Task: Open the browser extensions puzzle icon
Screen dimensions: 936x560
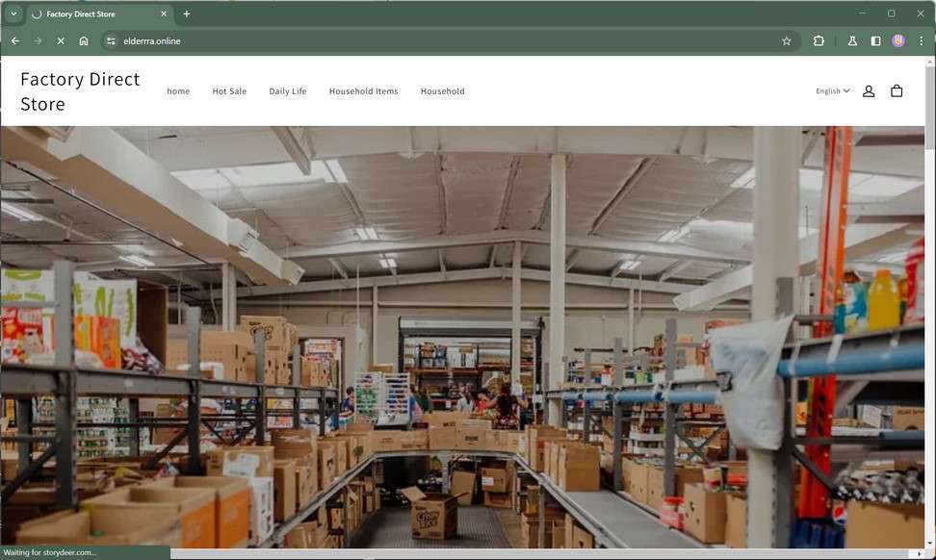Action: click(819, 41)
